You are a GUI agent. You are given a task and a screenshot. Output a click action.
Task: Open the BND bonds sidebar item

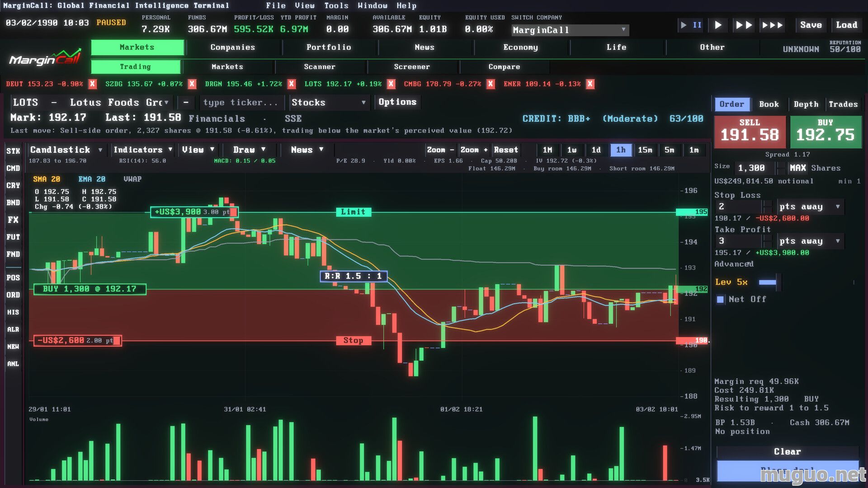pyautogui.click(x=13, y=202)
